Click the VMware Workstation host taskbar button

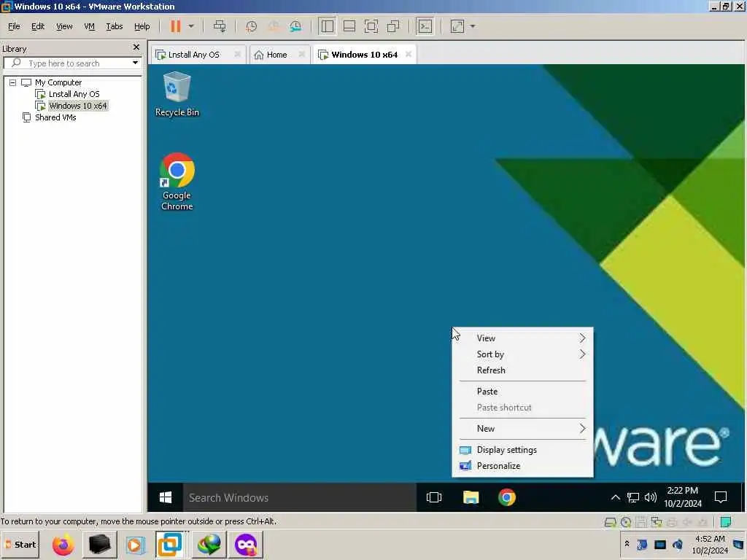[170, 545]
